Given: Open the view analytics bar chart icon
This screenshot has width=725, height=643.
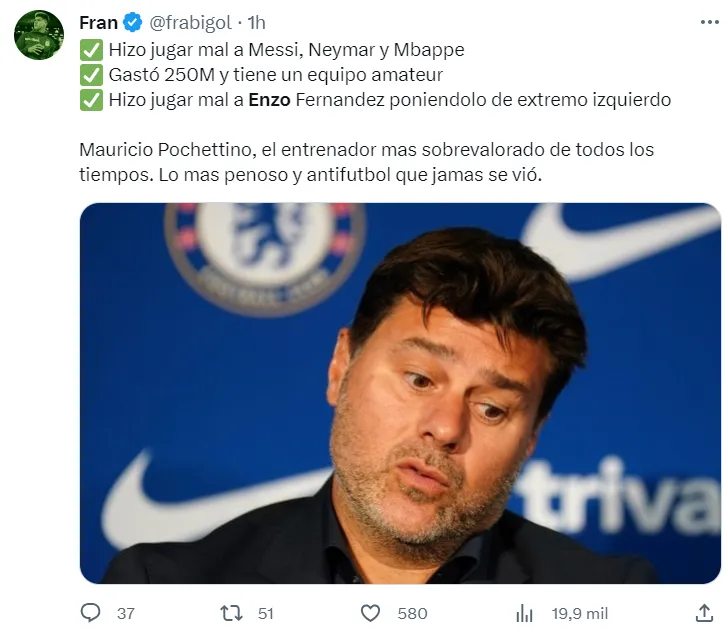Looking at the screenshot, I should 523,613.
